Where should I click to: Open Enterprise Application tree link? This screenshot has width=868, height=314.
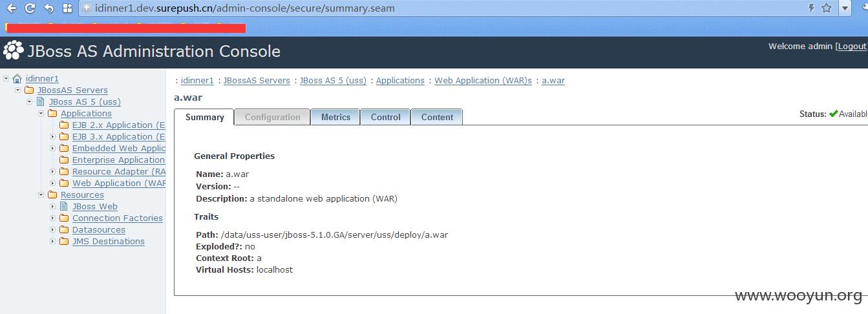[x=119, y=160]
